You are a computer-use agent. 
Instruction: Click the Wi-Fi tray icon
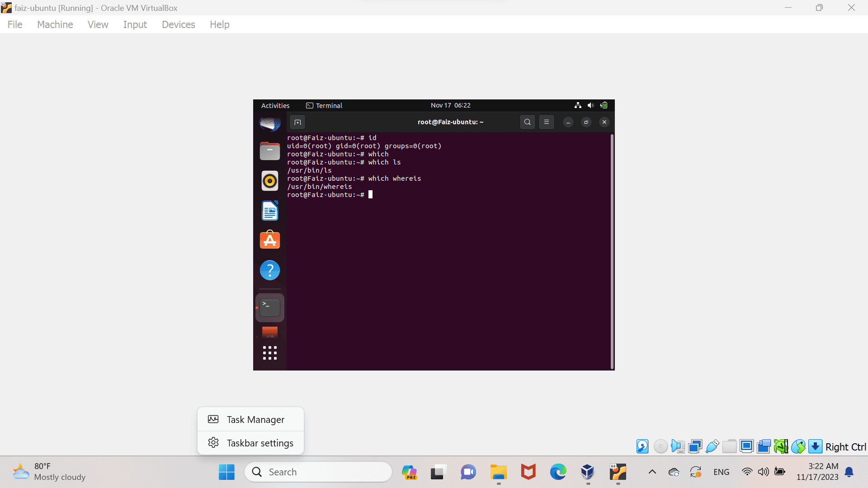pos(747,472)
